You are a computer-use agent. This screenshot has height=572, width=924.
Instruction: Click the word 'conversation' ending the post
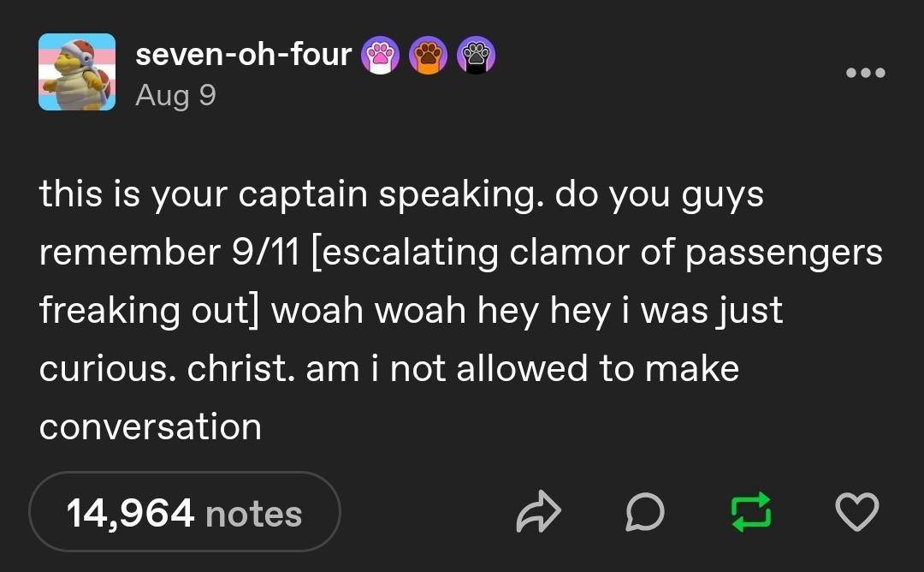tap(151, 426)
